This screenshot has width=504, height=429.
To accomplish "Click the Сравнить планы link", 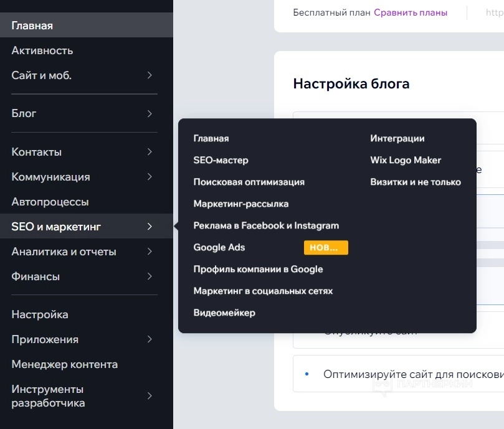I will [411, 12].
